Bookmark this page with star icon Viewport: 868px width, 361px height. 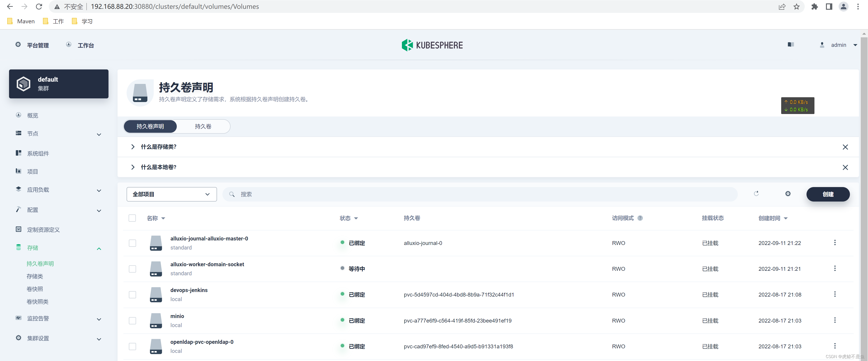pos(797,6)
